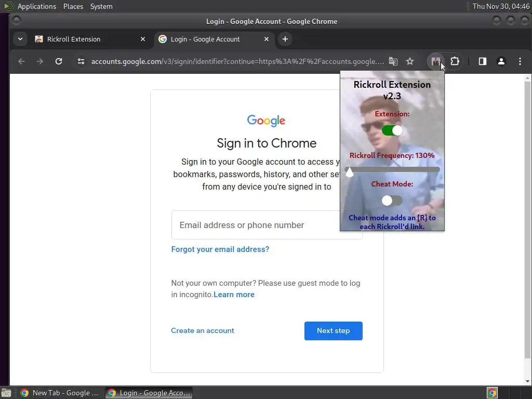View site information icon in address bar
532x399 pixels.
81,61
